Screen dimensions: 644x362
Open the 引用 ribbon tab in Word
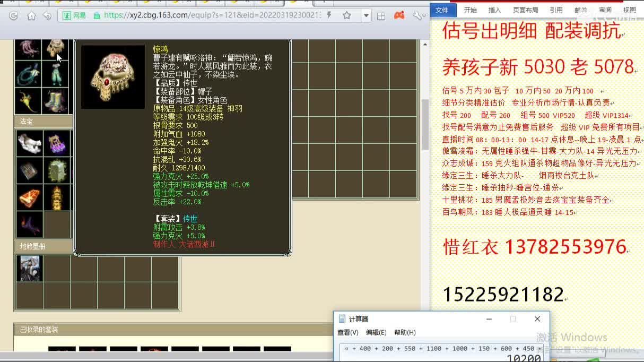tap(556, 10)
